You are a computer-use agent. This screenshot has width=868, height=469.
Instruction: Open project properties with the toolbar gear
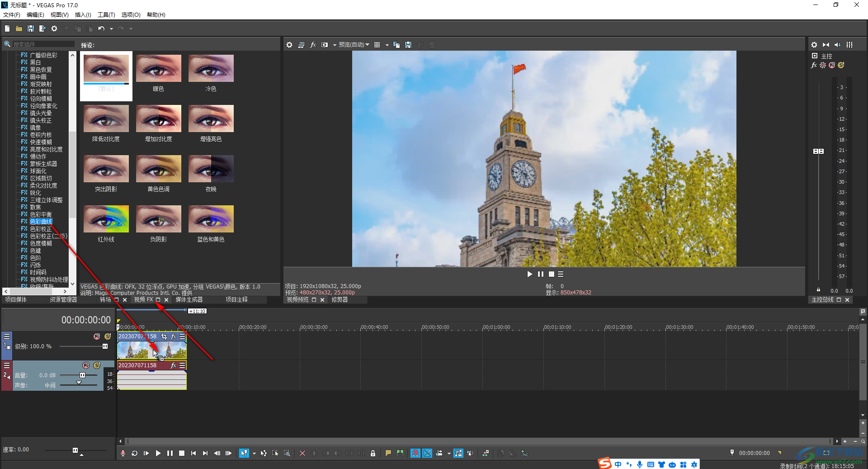[54, 28]
